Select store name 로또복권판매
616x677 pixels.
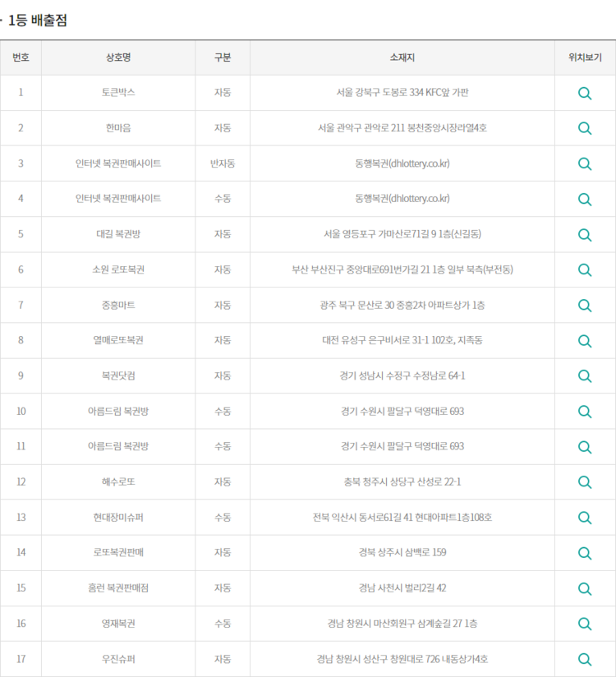click(118, 552)
